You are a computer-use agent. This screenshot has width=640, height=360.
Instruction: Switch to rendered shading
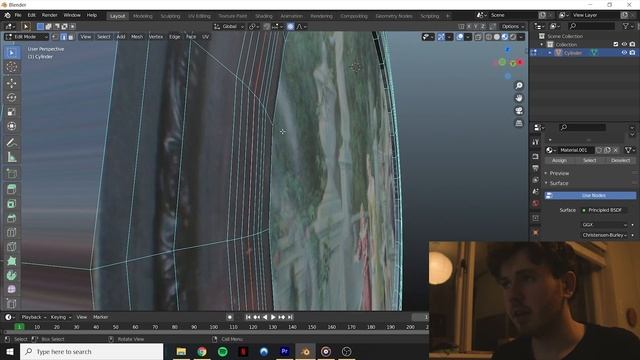513,37
